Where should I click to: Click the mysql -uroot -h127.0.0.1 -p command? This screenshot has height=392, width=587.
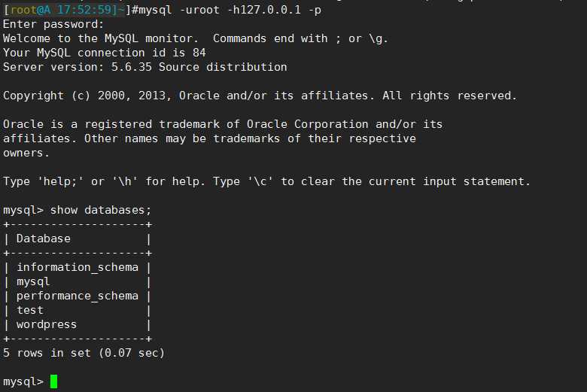pos(230,10)
